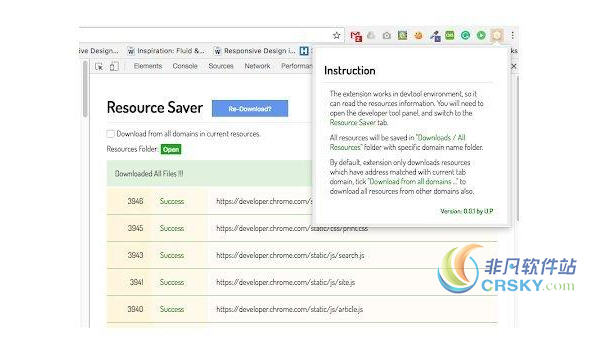Click Download from all domains green instruction text
This screenshot has width=592, height=361.
(413, 182)
